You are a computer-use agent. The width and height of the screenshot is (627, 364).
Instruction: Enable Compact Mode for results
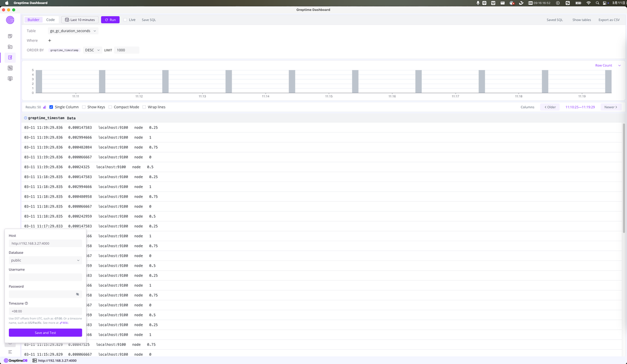tap(111, 107)
